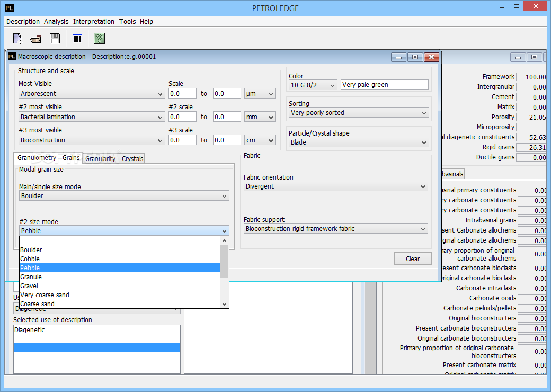
Task: Open the Tools menu
Action: click(127, 21)
